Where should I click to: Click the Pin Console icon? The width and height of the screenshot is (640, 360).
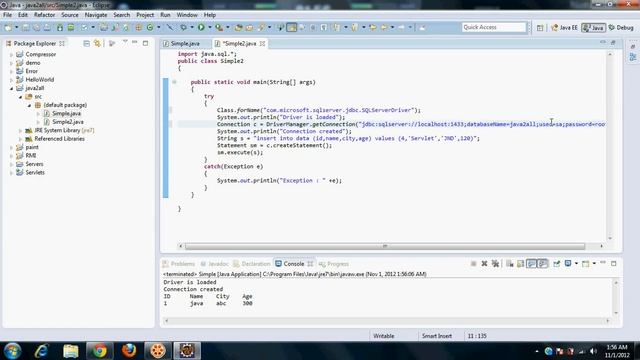click(556, 264)
